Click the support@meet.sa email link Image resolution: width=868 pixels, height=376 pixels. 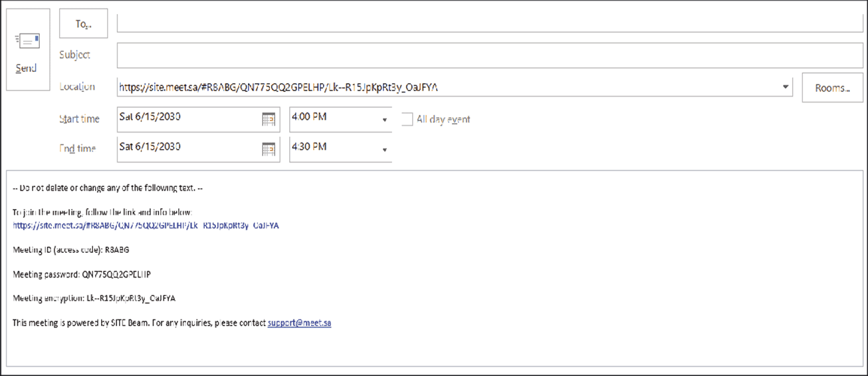click(299, 323)
